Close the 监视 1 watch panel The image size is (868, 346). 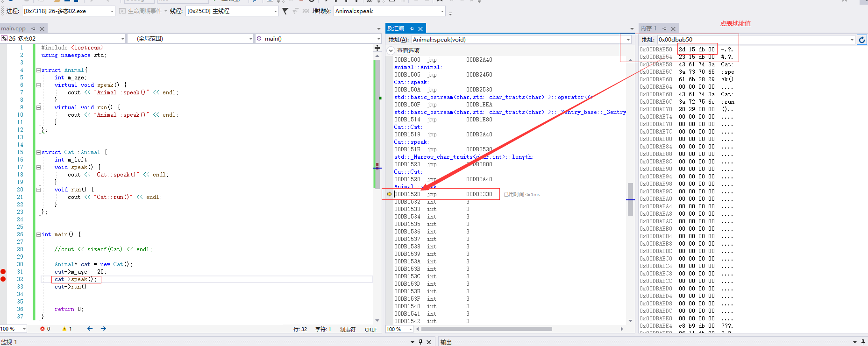(x=429, y=342)
